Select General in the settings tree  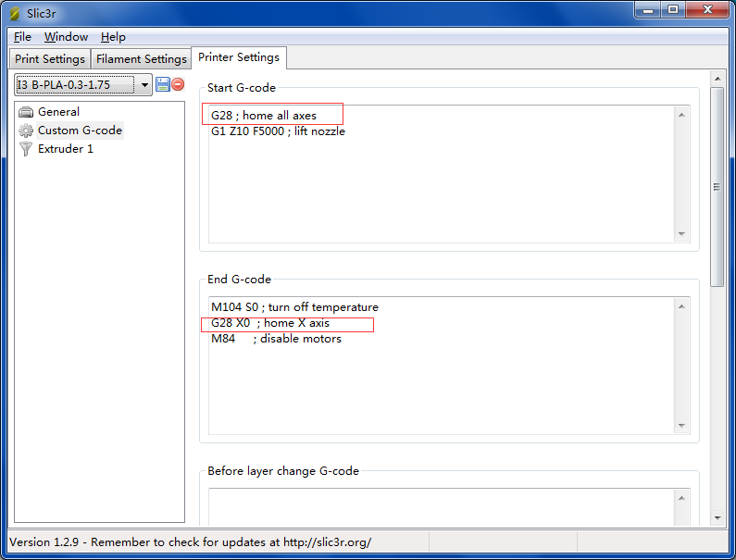click(58, 112)
